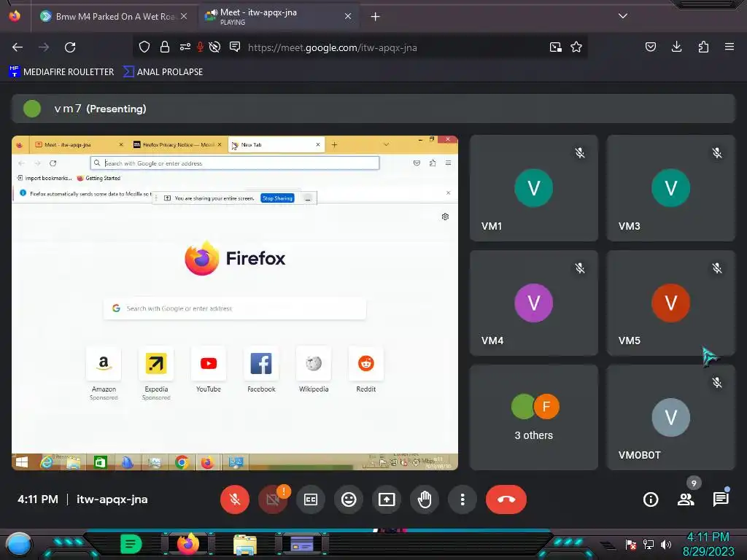Select the VM3 participant tile
The image size is (747, 560).
tap(671, 188)
